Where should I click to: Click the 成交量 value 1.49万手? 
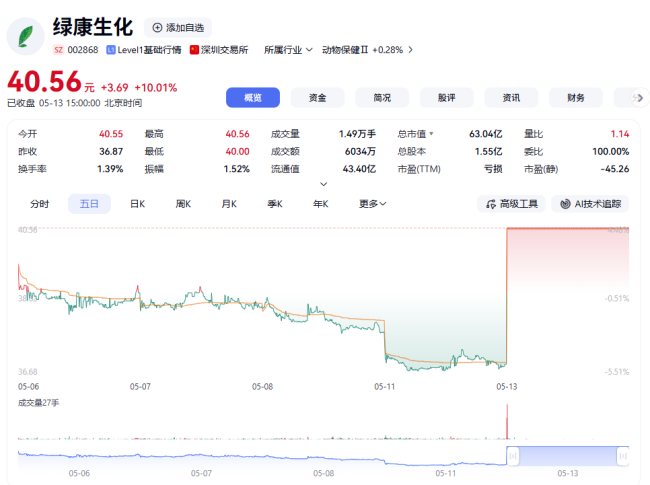click(x=357, y=134)
